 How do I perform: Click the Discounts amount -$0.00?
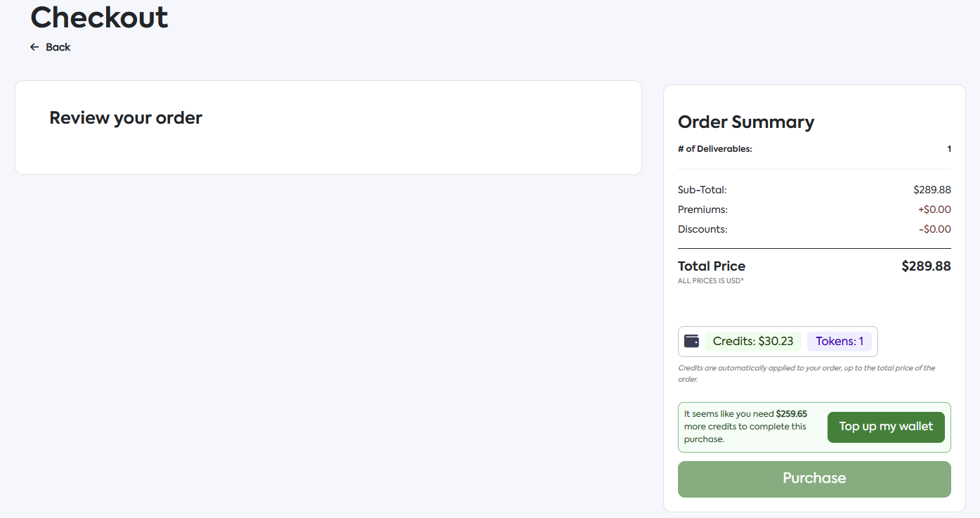(x=934, y=229)
